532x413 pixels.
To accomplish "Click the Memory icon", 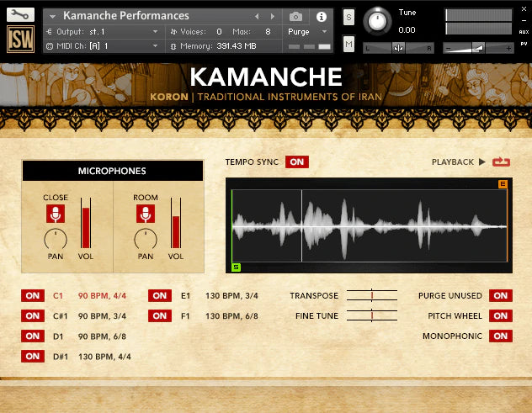I will (x=173, y=46).
